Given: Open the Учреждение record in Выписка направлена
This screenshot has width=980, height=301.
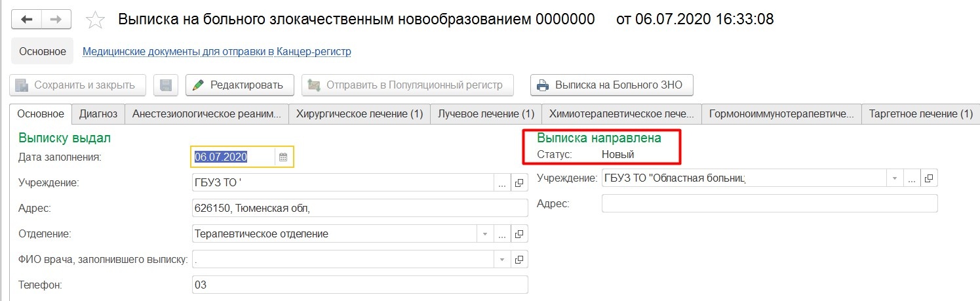Looking at the screenshot, I should click(x=929, y=178).
